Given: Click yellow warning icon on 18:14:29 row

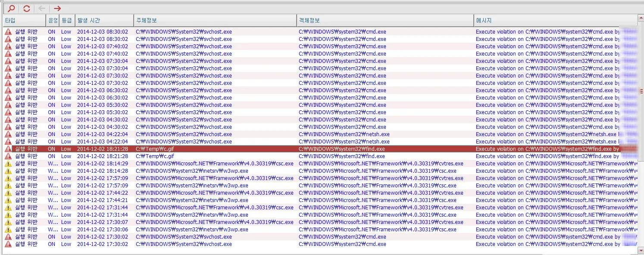Looking at the screenshot, I should click(8, 164).
